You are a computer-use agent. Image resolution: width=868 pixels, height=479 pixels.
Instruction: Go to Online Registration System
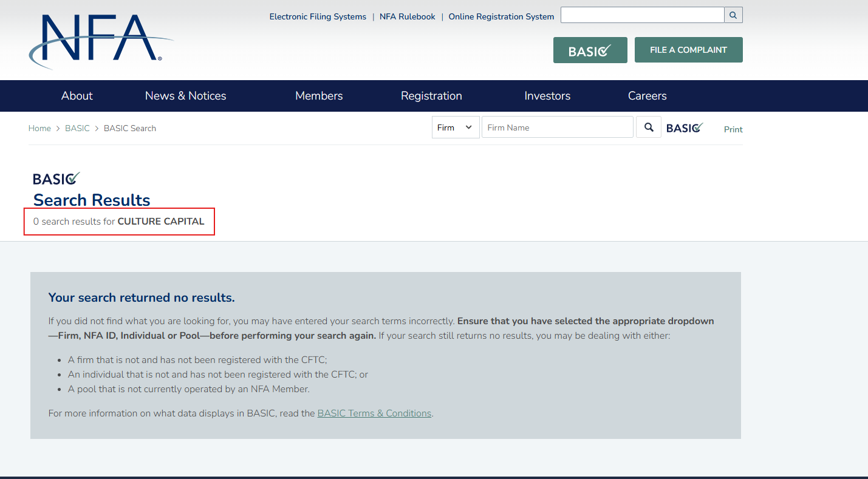501,17
